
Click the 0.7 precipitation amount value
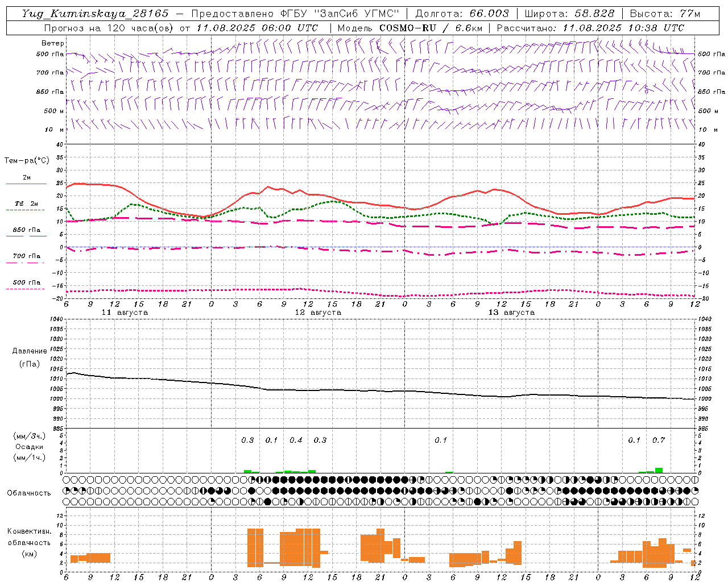pyautogui.click(x=659, y=440)
